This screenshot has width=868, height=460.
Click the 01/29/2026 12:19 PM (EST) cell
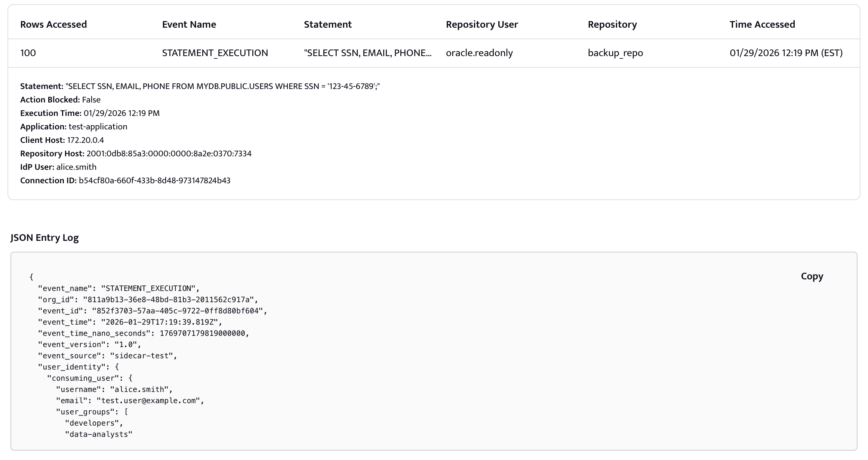point(786,53)
